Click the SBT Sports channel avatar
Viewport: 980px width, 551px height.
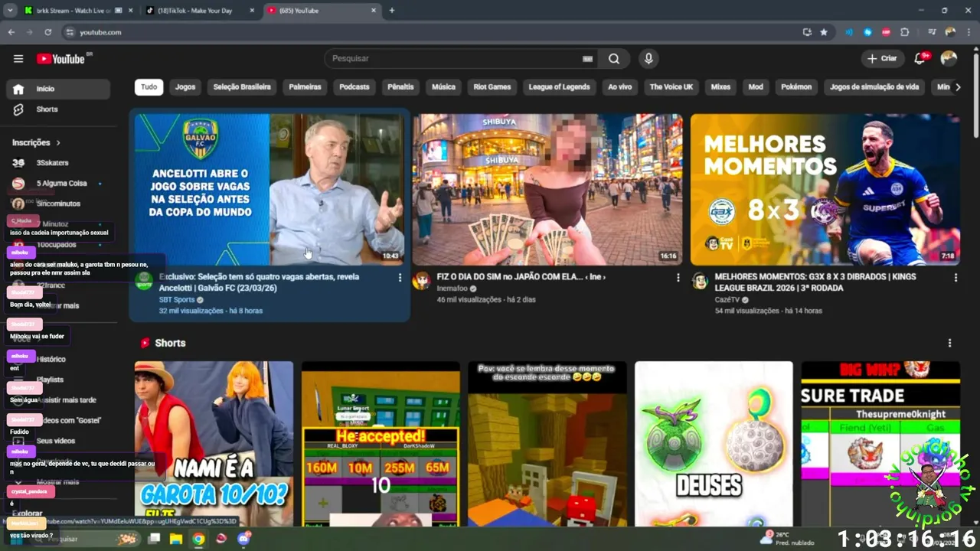(144, 281)
